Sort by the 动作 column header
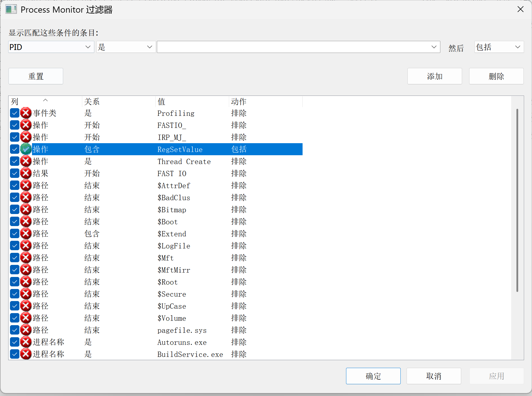The width and height of the screenshot is (532, 396). tap(266, 101)
